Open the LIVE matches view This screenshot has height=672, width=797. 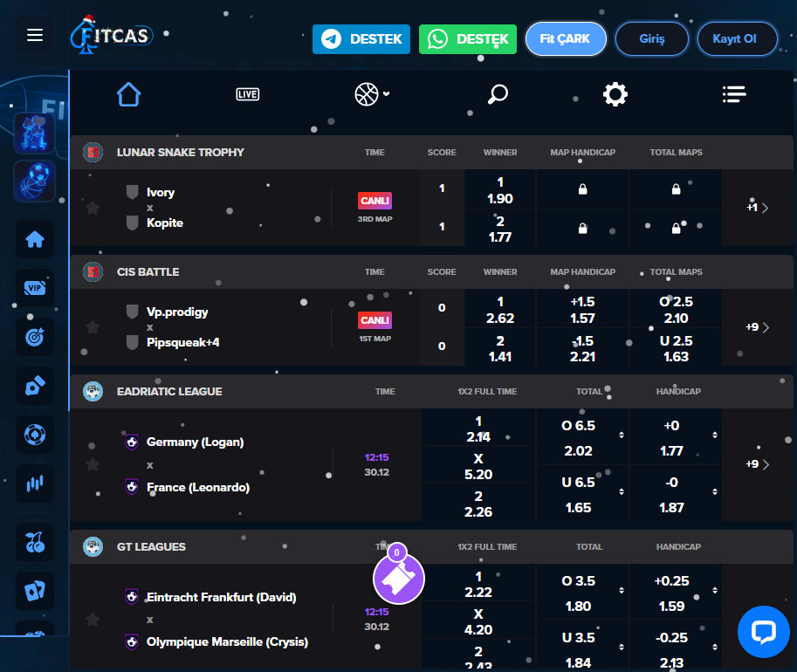pos(248,94)
